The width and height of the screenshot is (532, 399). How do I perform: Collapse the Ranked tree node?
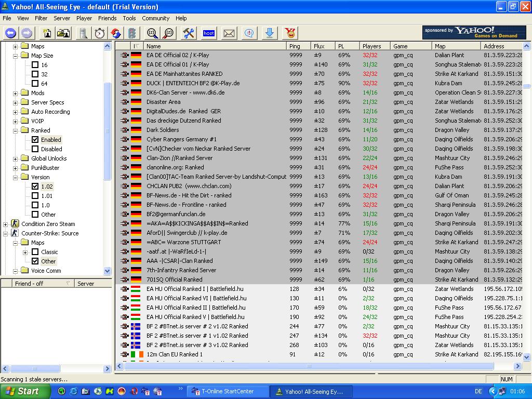pos(15,130)
